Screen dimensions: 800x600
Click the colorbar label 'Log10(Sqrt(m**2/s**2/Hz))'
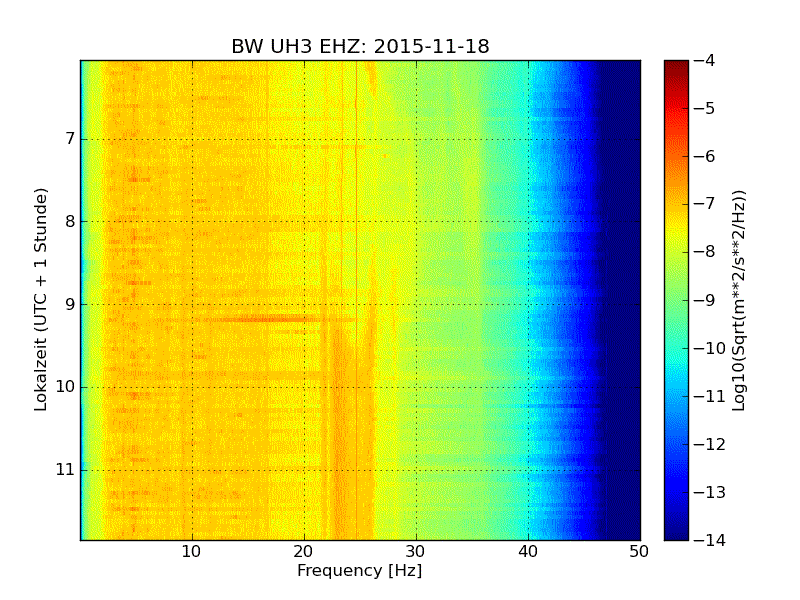click(739, 301)
